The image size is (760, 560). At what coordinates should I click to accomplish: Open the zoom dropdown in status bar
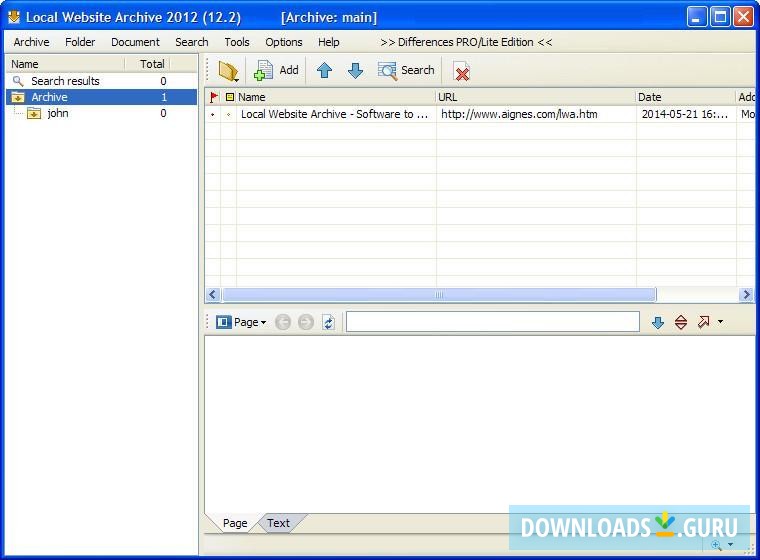730,545
